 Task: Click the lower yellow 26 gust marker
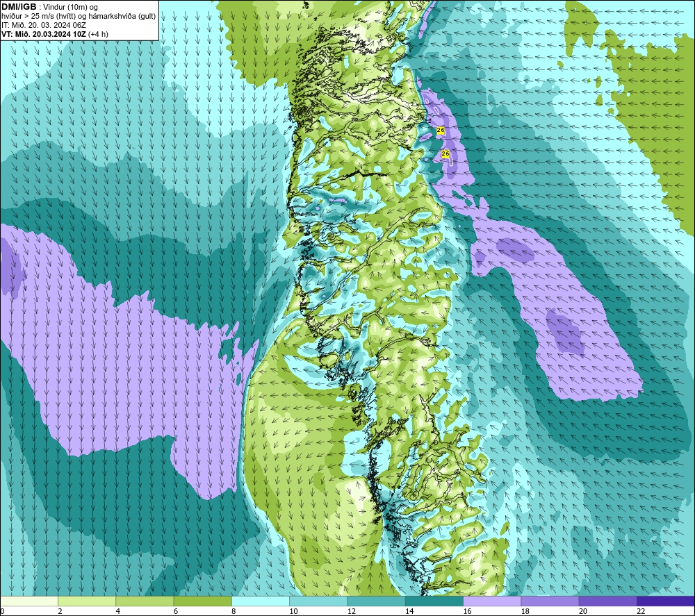(x=446, y=153)
